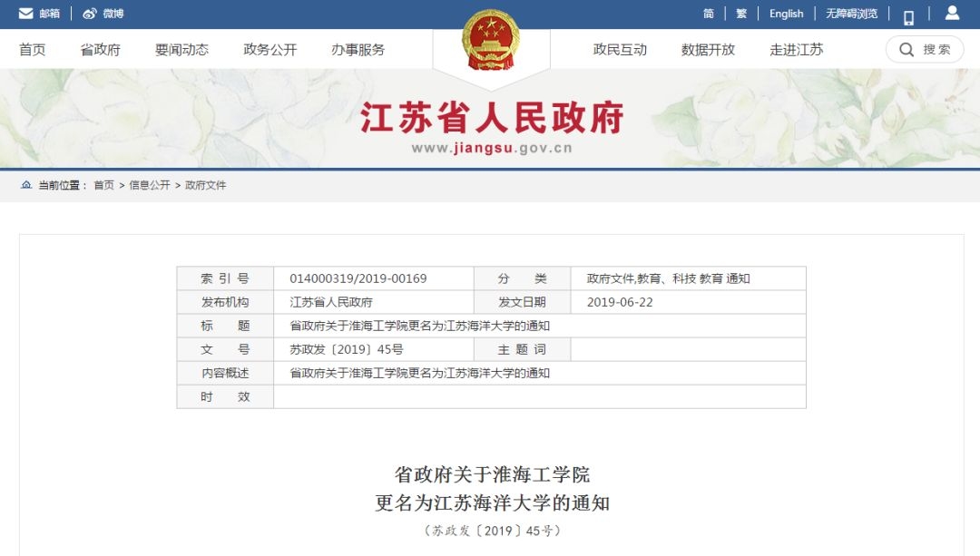Click the www.jiangsu.gov.cn banner URL
The width and height of the screenshot is (980, 556).
coord(492,148)
